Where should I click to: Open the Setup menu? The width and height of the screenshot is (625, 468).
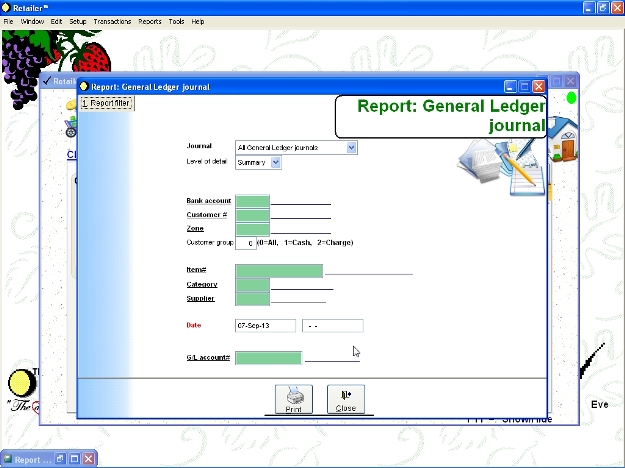[x=77, y=21]
